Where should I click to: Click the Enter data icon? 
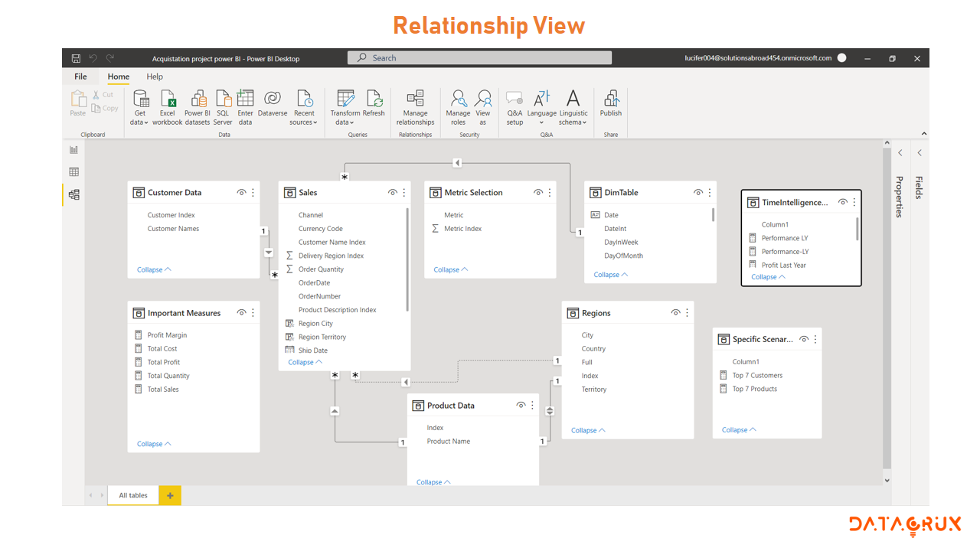click(245, 106)
